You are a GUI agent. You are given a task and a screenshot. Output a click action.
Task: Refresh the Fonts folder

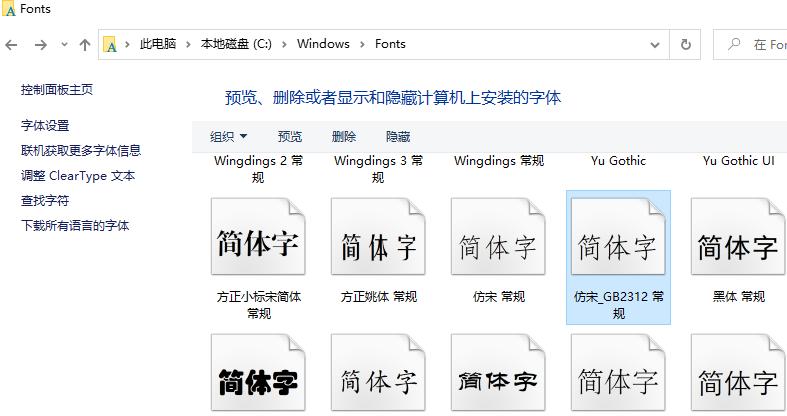tap(686, 45)
